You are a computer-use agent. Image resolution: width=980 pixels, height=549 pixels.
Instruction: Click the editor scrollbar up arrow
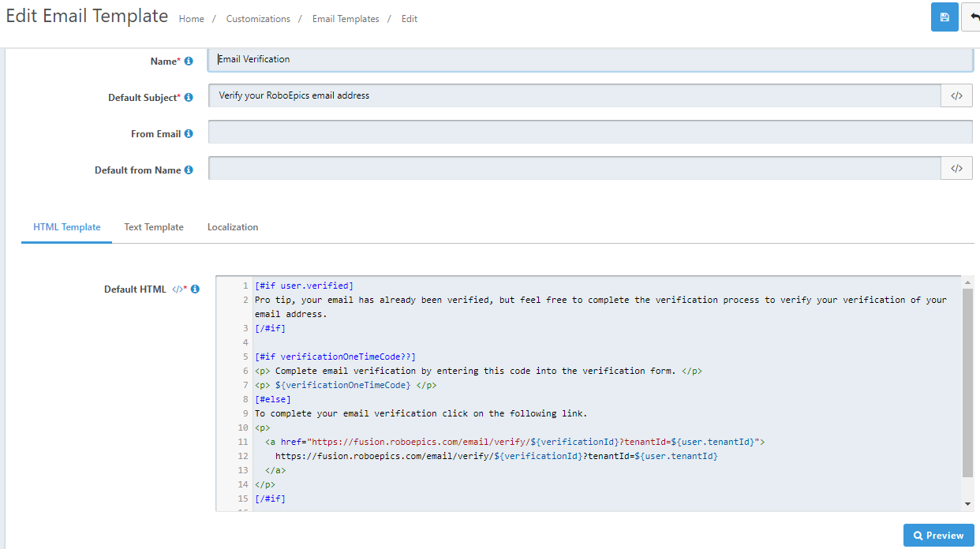coord(968,282)
